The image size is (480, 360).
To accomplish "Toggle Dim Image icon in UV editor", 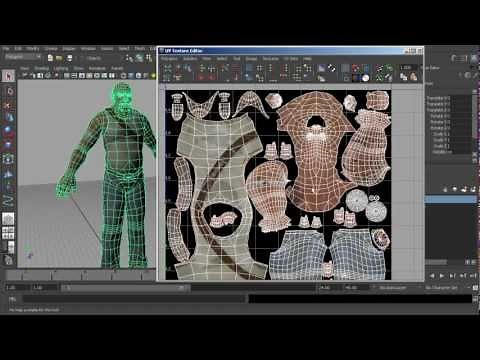I will [x=322, y=79].
